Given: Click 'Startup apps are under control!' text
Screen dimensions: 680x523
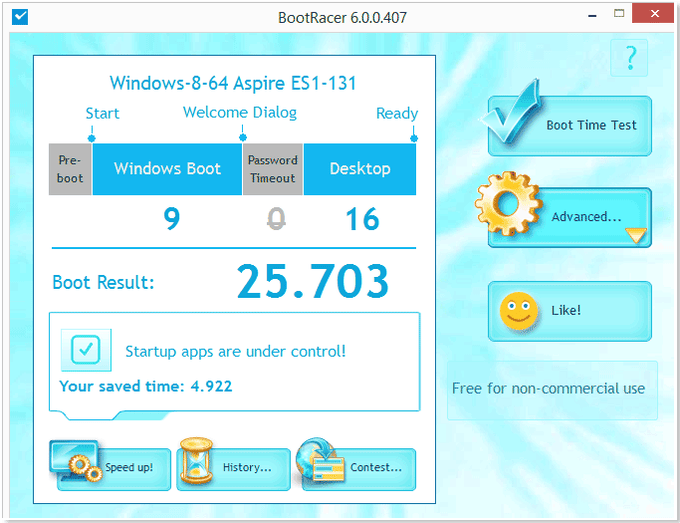Looking at the screenshot, I should tap(235, 351).
